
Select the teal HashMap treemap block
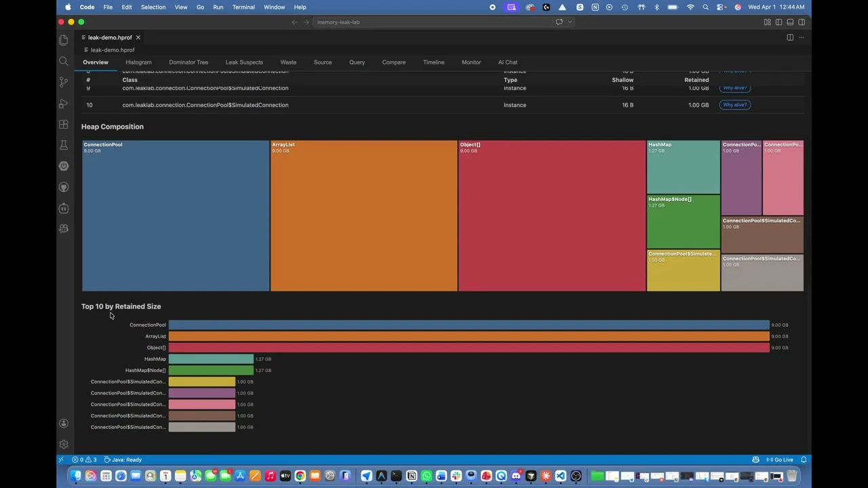(x=684, y=167)
